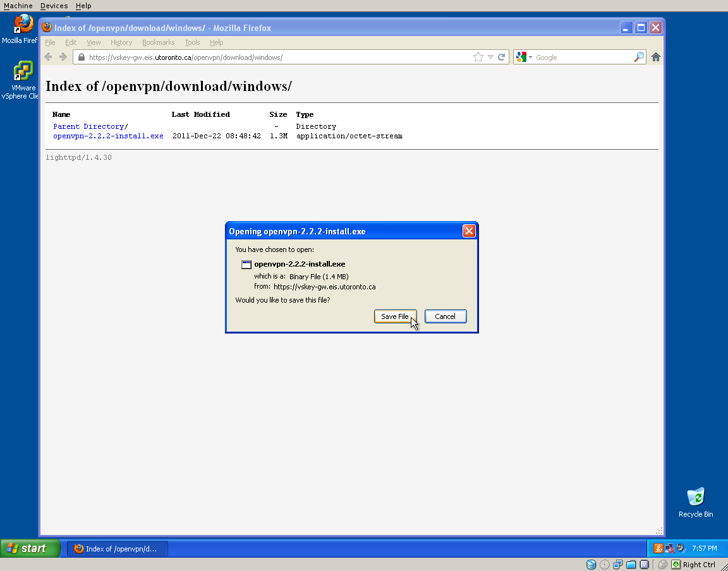Open the Firefox Bookmarks menu

(x=159, y=42)
